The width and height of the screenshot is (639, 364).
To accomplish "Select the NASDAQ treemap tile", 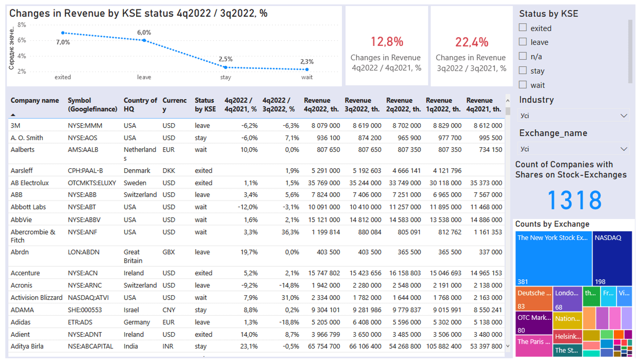I will (x=612, y=258).
